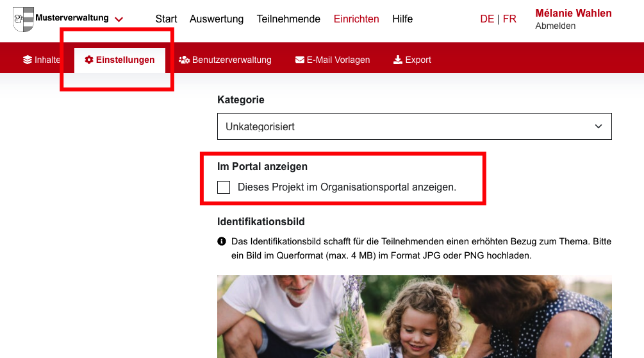Click the Identifikationsbild heading
Screen dimensions: 644x358
click(x=261, y=221)
